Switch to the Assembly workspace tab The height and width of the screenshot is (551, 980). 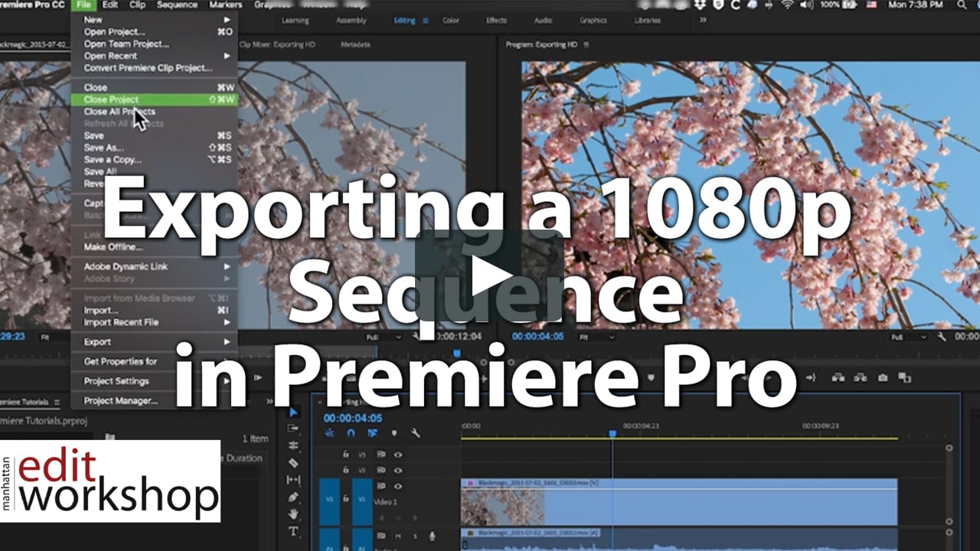(x=351, y=21)
